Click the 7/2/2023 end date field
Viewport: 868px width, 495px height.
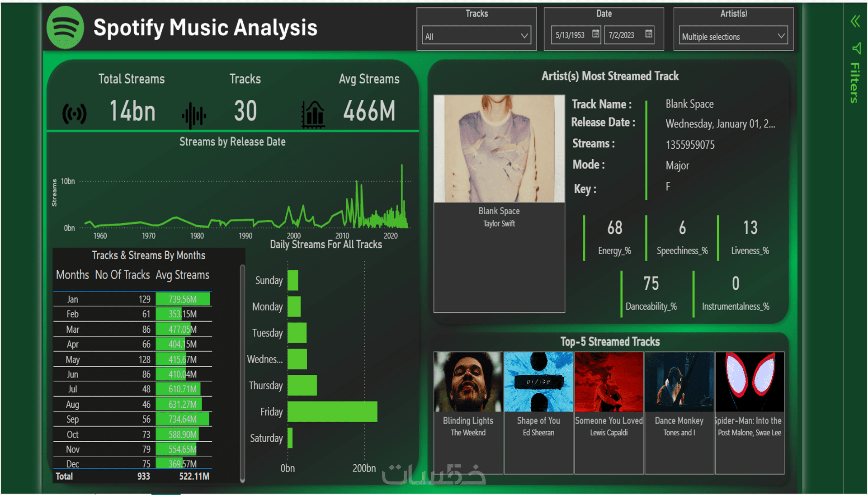pyautogui.click(x=621, y=35)
